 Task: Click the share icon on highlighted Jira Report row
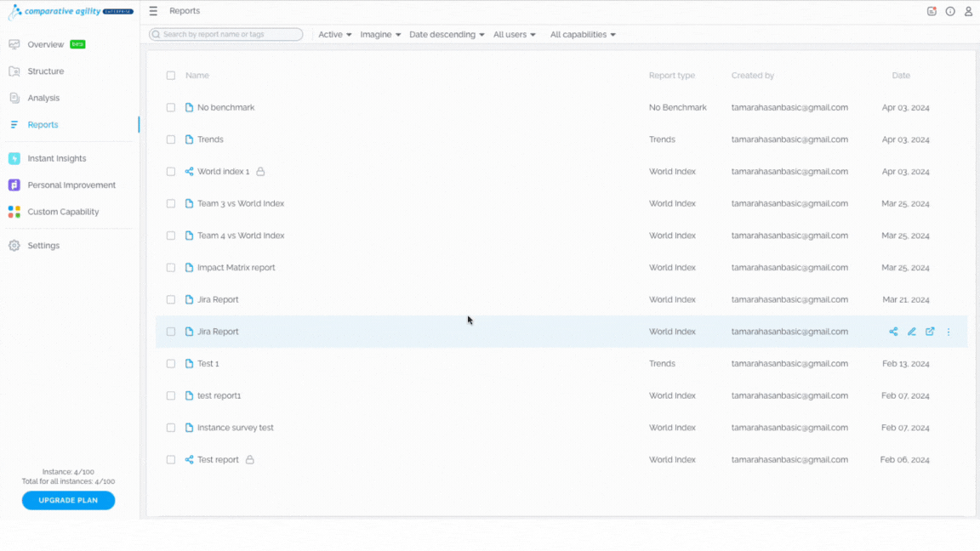point(893,332)
